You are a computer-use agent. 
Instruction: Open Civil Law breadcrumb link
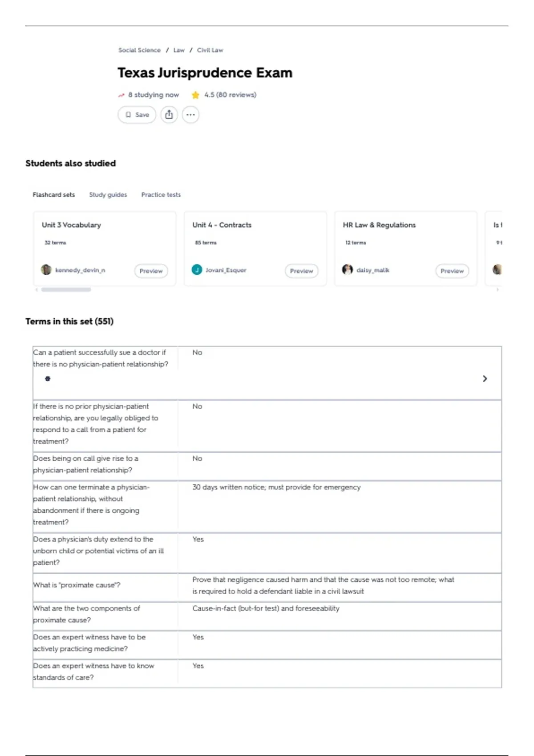tap(210, 50)
